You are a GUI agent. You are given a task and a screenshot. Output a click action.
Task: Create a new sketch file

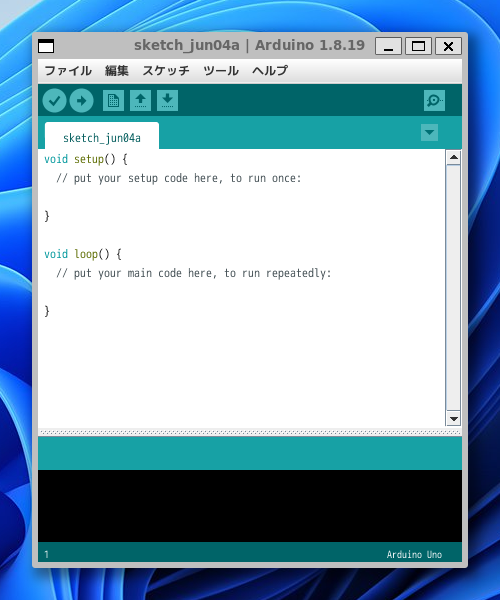tap(113, 101)
